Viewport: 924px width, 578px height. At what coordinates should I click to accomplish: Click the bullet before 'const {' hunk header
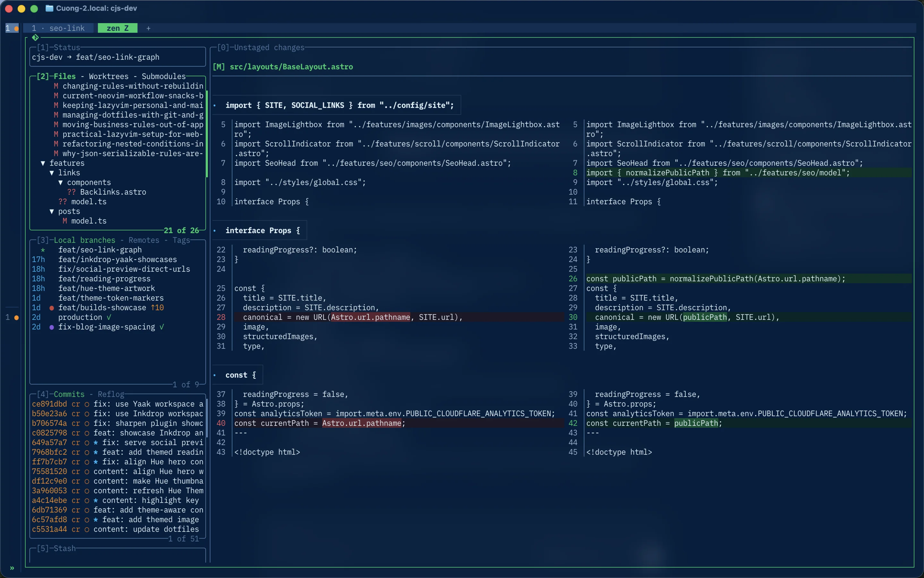pyautogui.click(x=215, y=375)
